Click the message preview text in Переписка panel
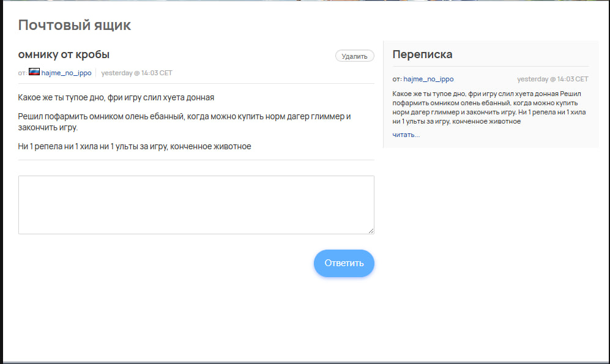 pyautogui.click(x=489, y=107)
